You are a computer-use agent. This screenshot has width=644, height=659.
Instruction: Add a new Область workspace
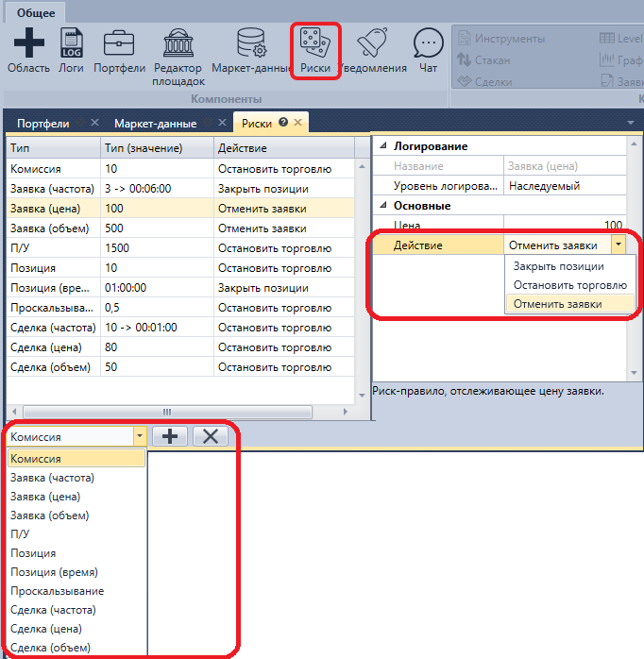click(28, 50)
